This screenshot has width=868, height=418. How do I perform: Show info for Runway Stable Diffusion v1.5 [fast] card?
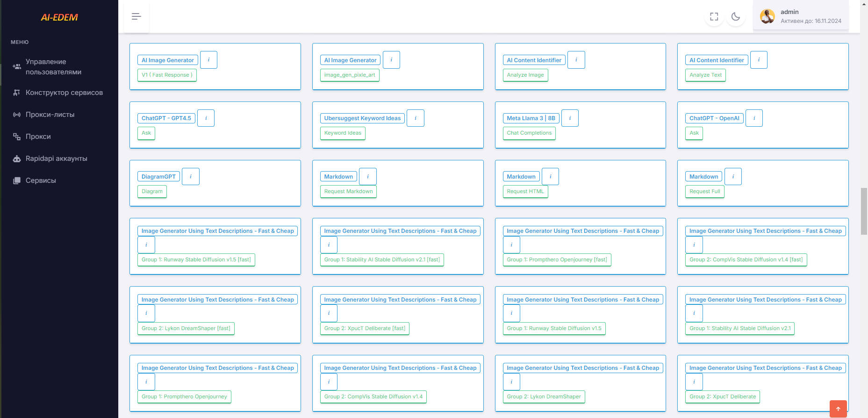pyautogui.click(x=146, y=245)
